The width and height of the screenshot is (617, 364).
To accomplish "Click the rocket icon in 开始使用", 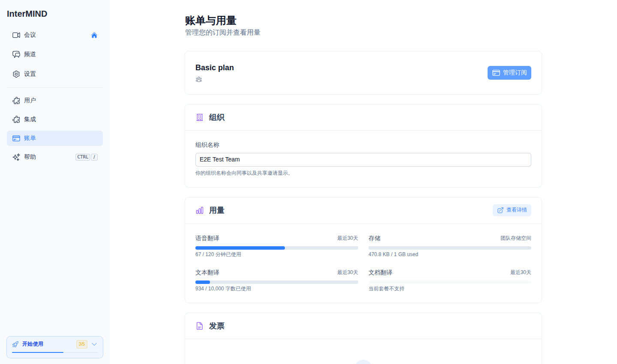I will [x=15, y=344].
